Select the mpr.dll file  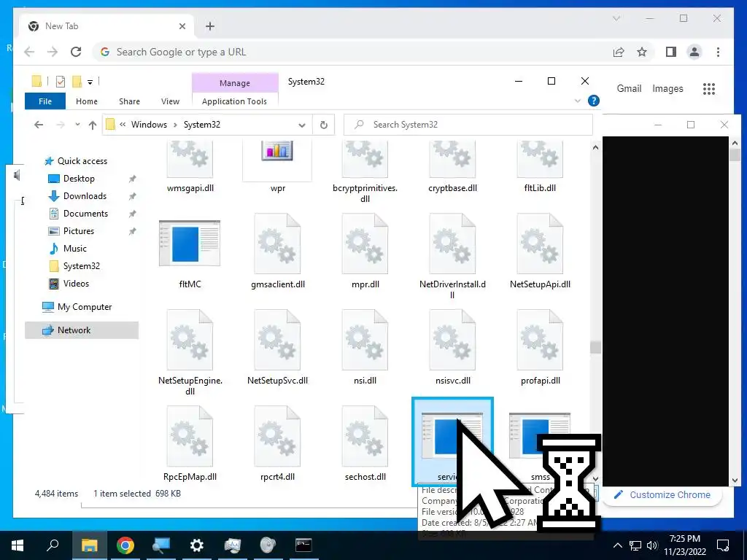(365, 253)
